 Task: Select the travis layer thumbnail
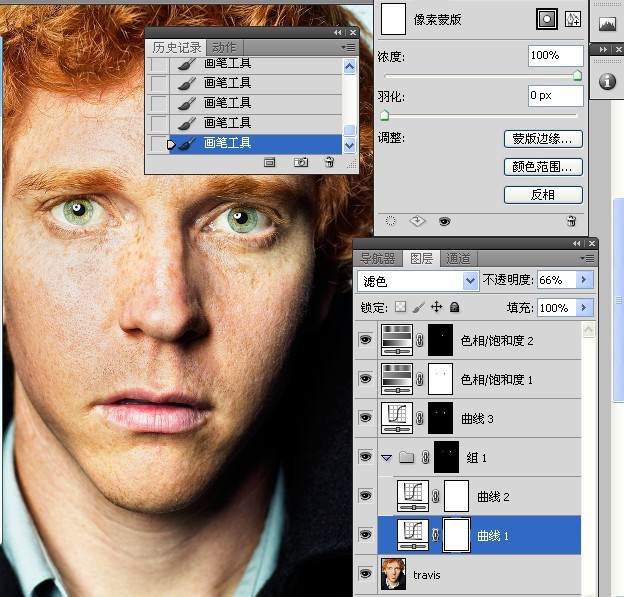pyautogui.click(x=394, y=574)
